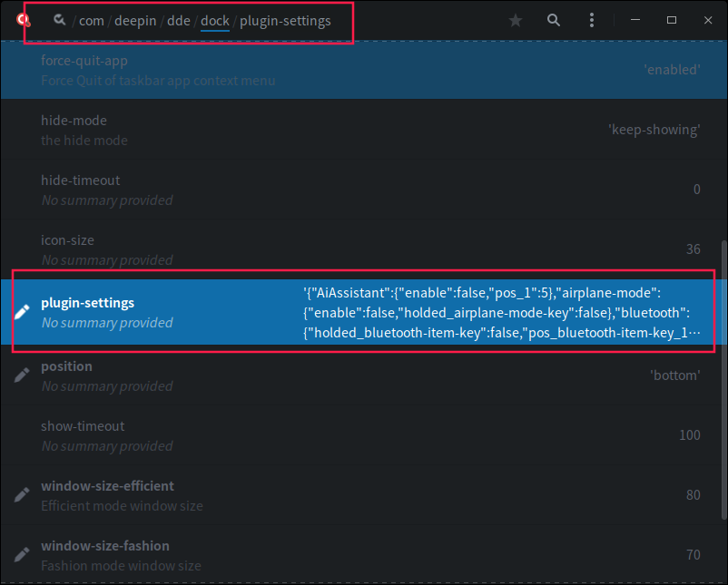Navigate to dock in the breadcrumb path
This screenshot has height=585, width=728.
pyautogui.click(x=215, y=20)
